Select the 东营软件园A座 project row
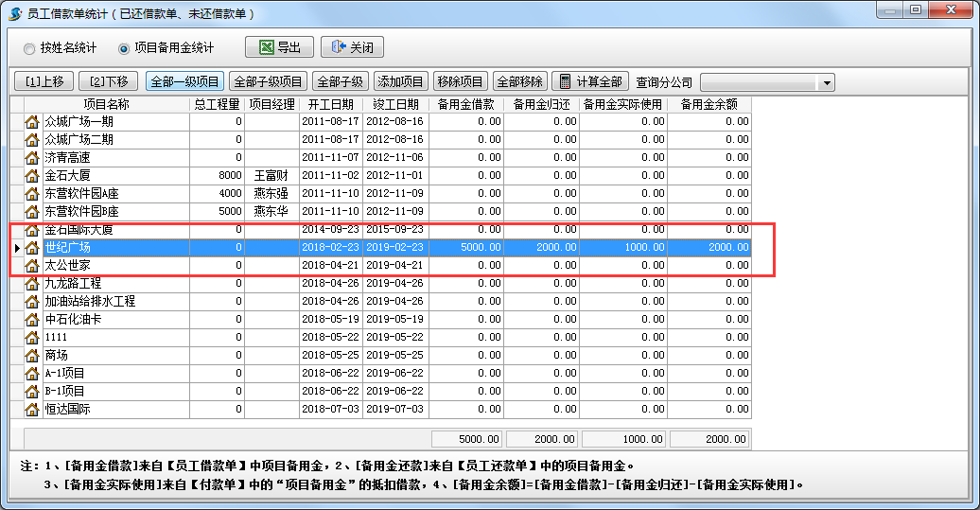The height and width of the screenshot is (510, 980). pyautogui.click(x=114, y=194)
